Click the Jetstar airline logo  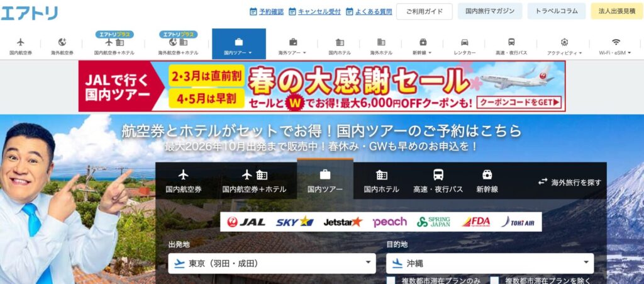coord(343,222)
